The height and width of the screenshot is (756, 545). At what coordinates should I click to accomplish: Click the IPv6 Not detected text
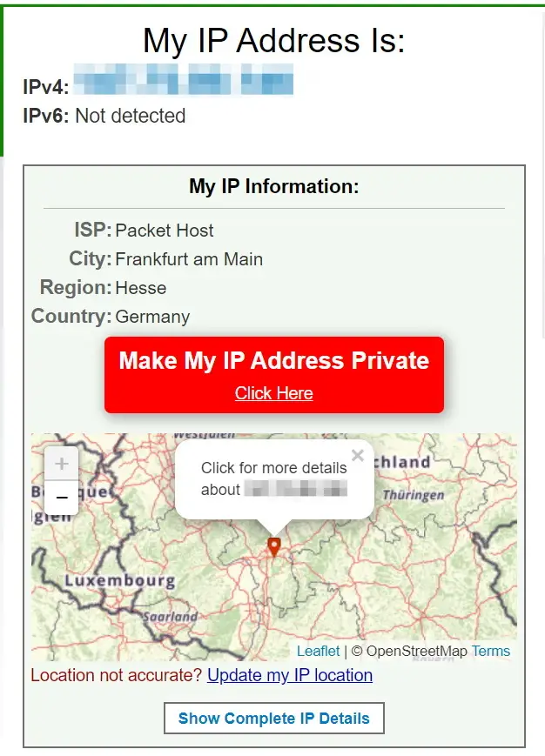click(131, 115)
